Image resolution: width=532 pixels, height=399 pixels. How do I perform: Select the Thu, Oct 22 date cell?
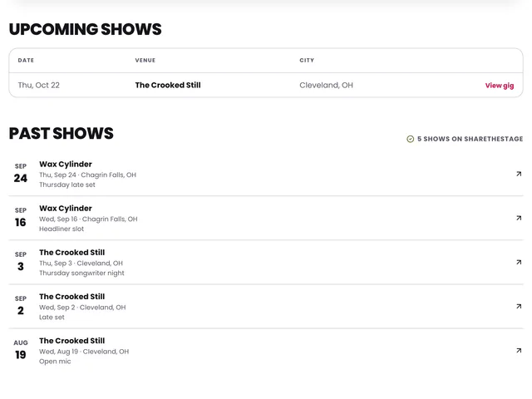pyautogui.click(x=39, y=85)
